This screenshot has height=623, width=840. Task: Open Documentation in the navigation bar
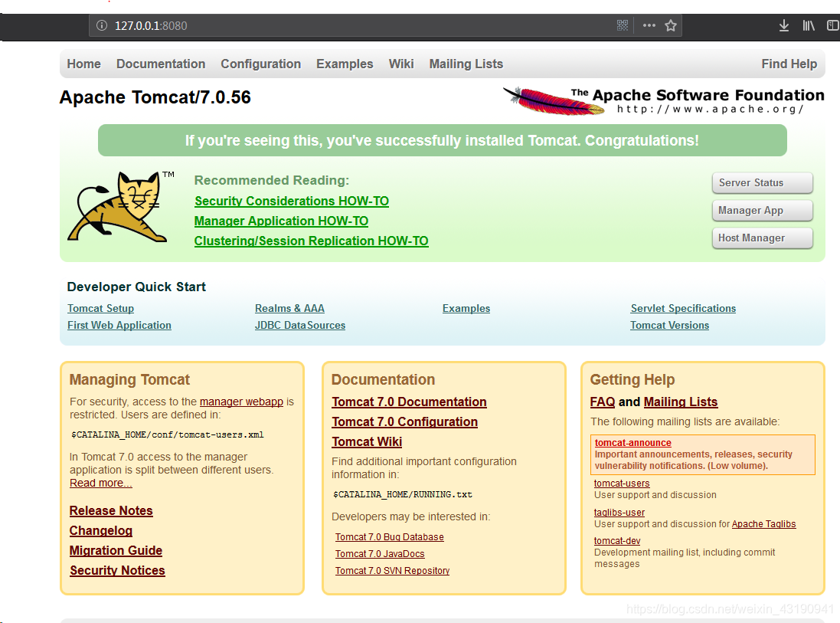tap(161, 64)
